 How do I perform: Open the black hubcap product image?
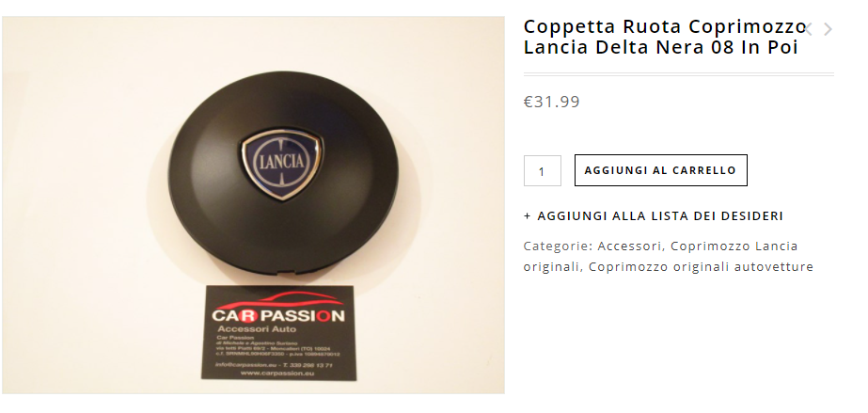coord(254,205)
